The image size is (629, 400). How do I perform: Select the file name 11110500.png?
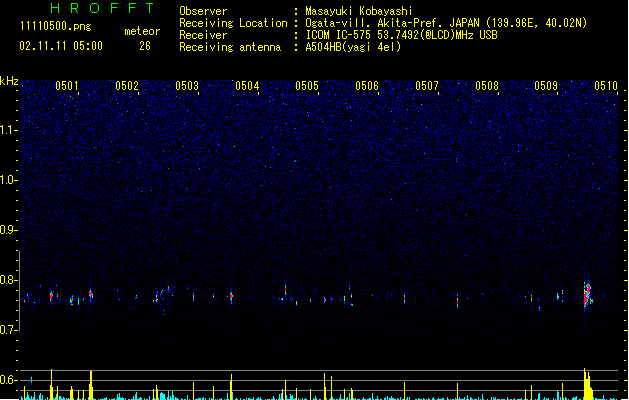pyautogui.click(x=55, y=26)
